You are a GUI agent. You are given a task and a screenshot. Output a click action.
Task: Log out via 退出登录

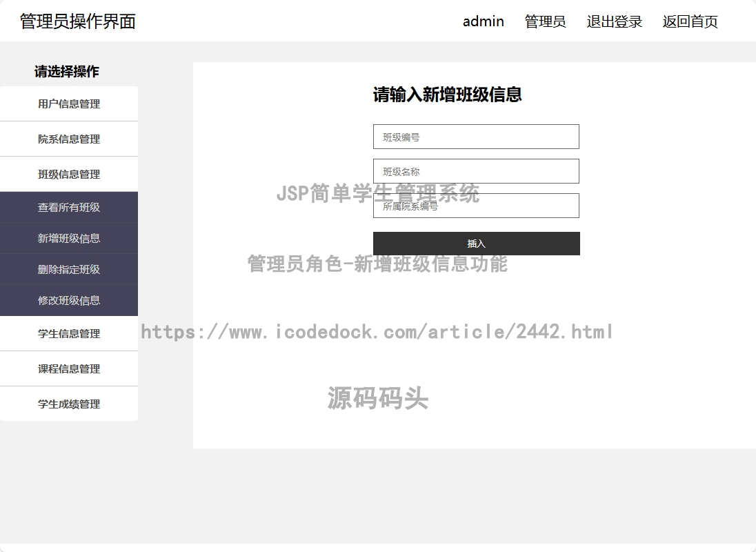tap(614, 21)
